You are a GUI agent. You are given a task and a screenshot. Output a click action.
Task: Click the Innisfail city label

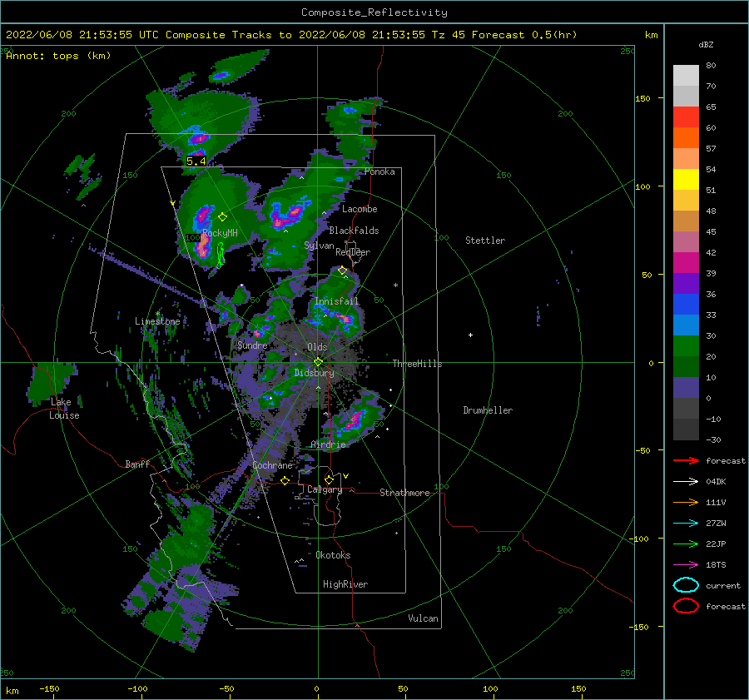pyautogui.click(x=336, y=301)
